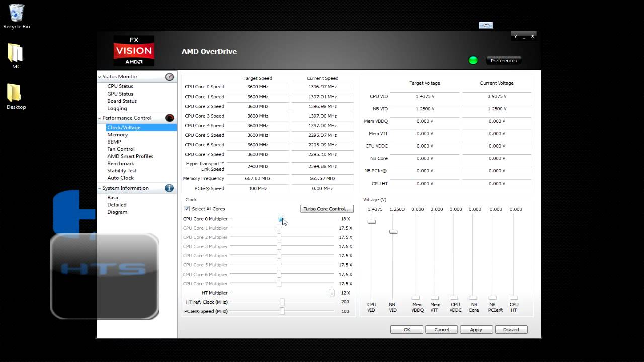Click Memory Frequency target 667.00 MHz

click(x=258, y=178)
